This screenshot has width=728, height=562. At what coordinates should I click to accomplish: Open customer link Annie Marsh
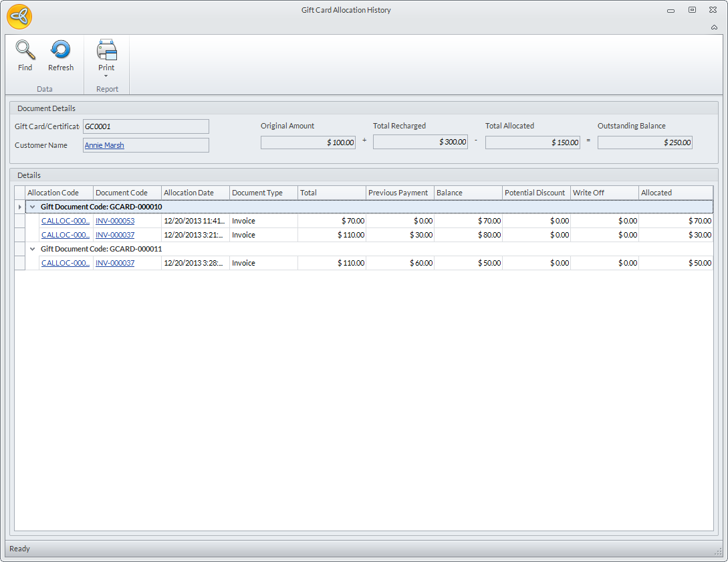tap(104, 145)
